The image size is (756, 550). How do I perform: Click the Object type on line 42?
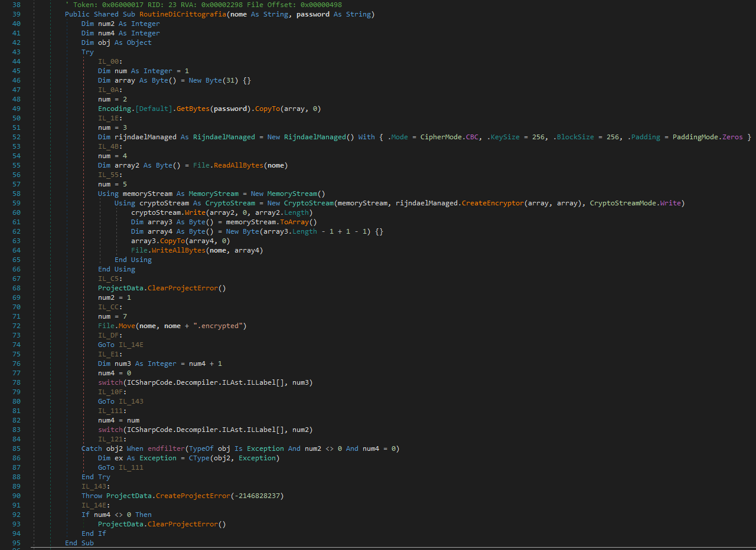coord(139,42)
